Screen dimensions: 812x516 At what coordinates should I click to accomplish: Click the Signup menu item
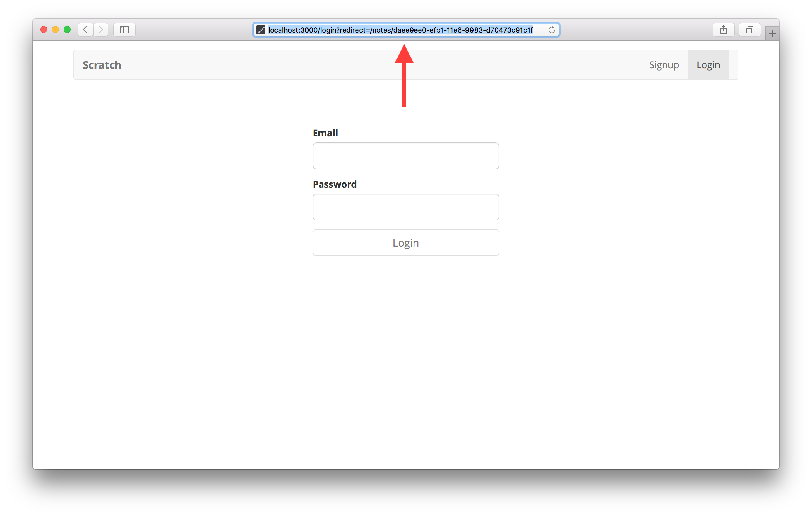(664, 64)
